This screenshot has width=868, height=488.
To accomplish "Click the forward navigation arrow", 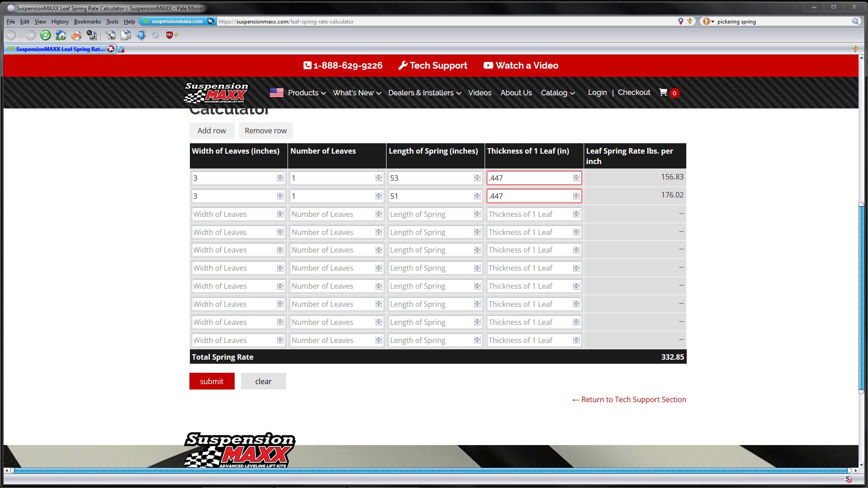I will coord(30,35).
